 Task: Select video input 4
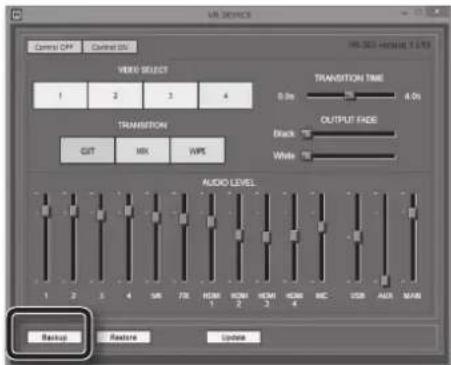coord(226,96)
